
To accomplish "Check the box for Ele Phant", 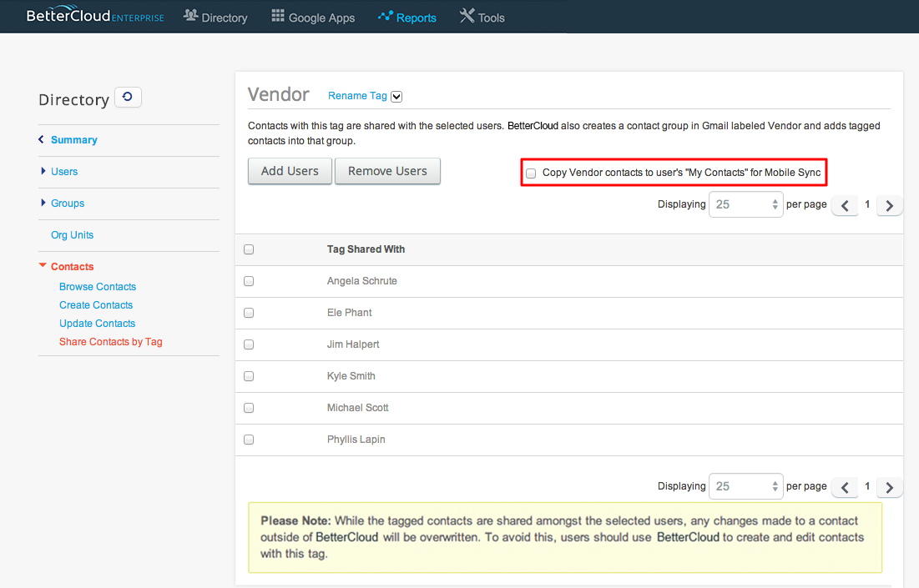I will point(249,313).
